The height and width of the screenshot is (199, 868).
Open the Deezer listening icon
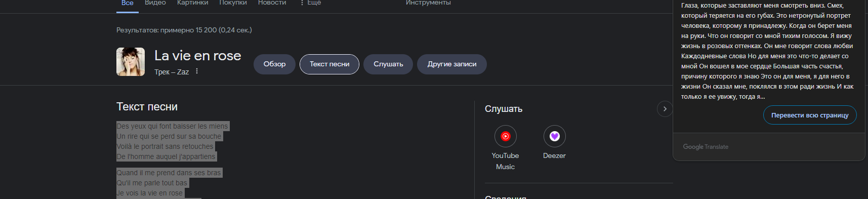554,136
